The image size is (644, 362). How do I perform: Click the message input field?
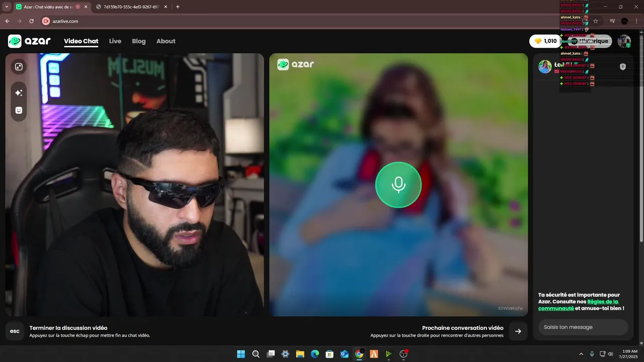pos(583,327)
